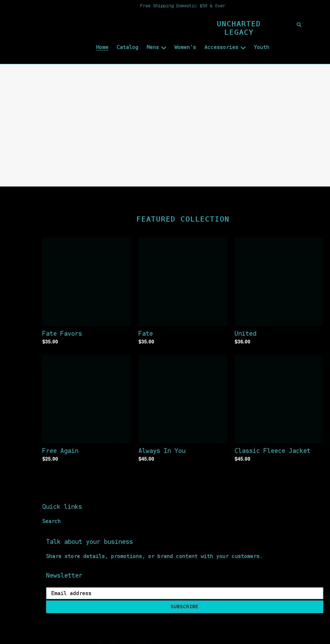Image resolution: width=330 pixels, height=644 pixels.
Task: Open the Catalog menu item
Action: [128, 47]
